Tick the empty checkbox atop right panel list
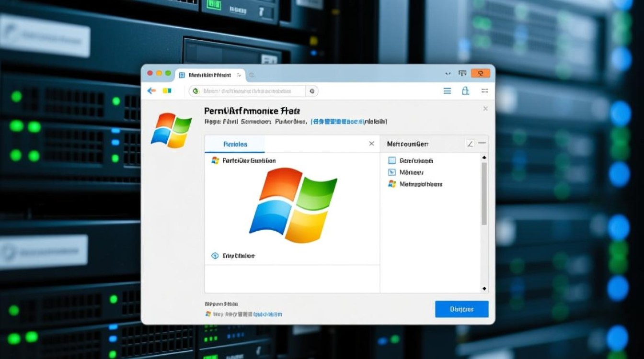Viewport: 644px width, 359px height. [x=392, y=161]
